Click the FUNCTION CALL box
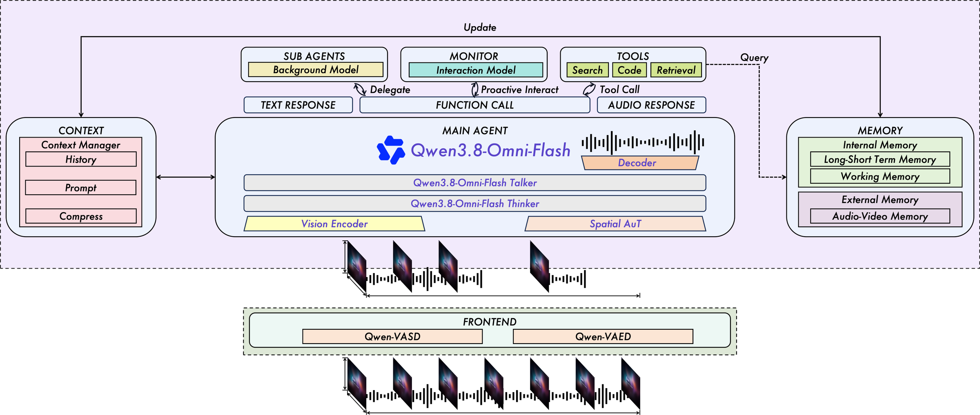This screenshot has width=980, height=415. (x=474, y=105)
